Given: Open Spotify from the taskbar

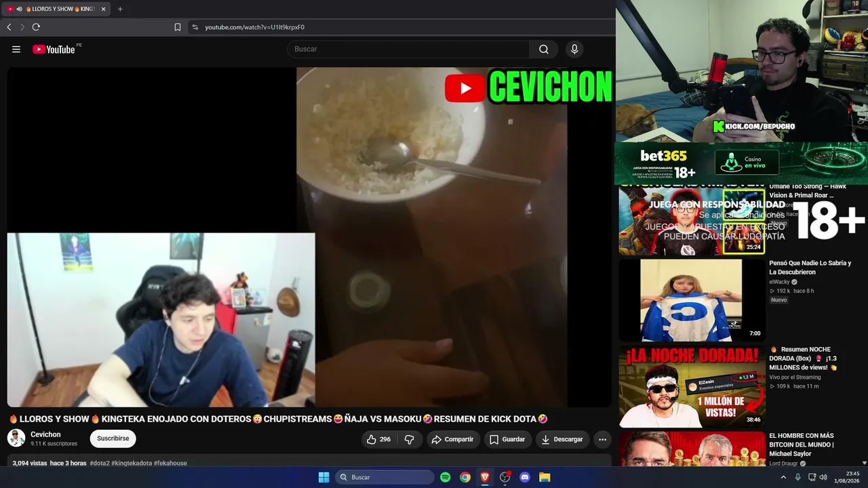Looking at the screenshot, I should (446, 477).
